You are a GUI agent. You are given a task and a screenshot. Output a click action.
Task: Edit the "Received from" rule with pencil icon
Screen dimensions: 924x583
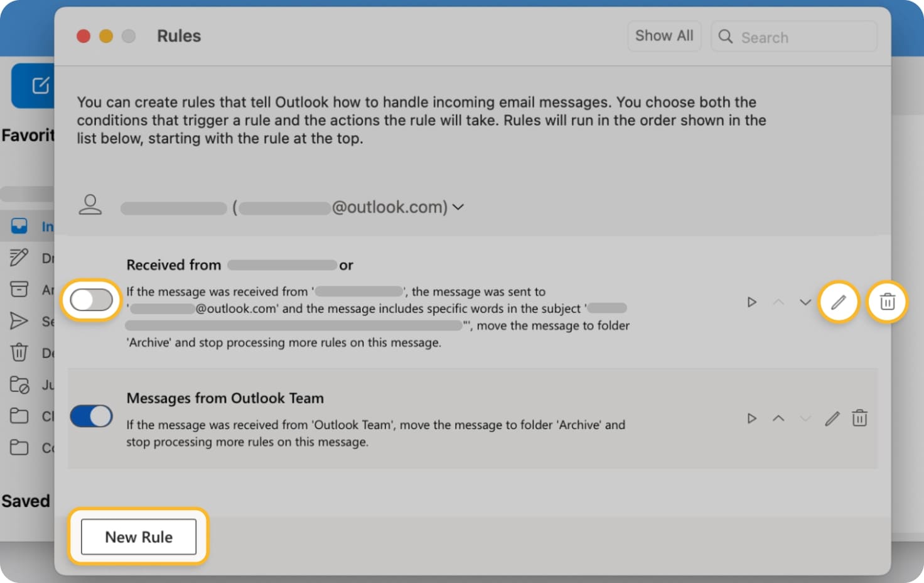839,302
